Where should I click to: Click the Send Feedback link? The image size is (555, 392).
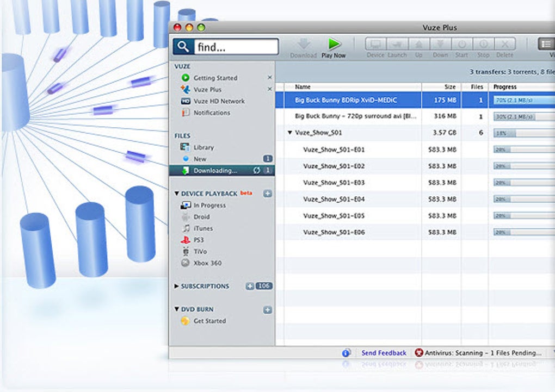384,353
